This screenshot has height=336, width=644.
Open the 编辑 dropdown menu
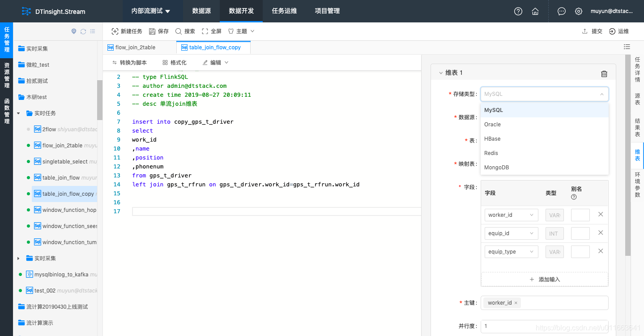(216, 63)
